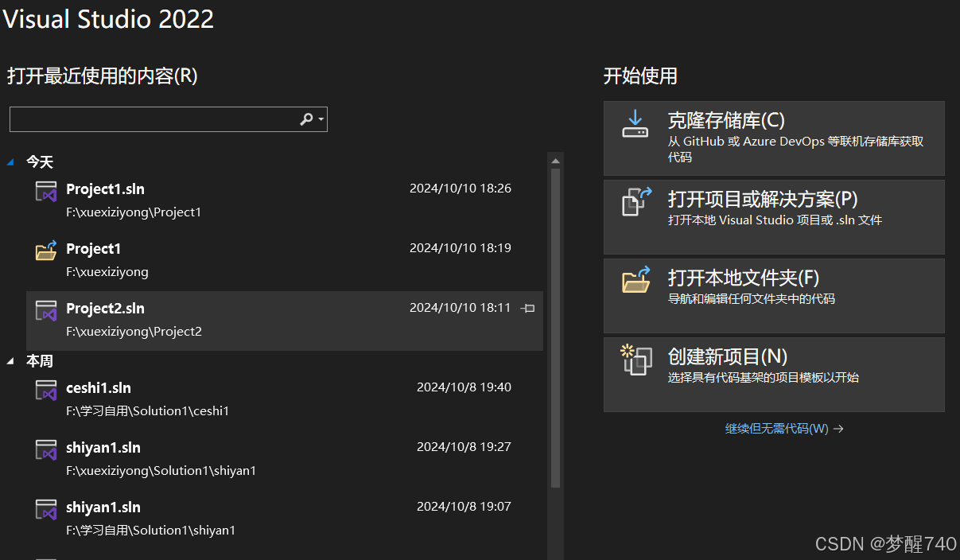Collapse the 本周 section
This screenshot has width=960, height=560.
pos(10,360)
